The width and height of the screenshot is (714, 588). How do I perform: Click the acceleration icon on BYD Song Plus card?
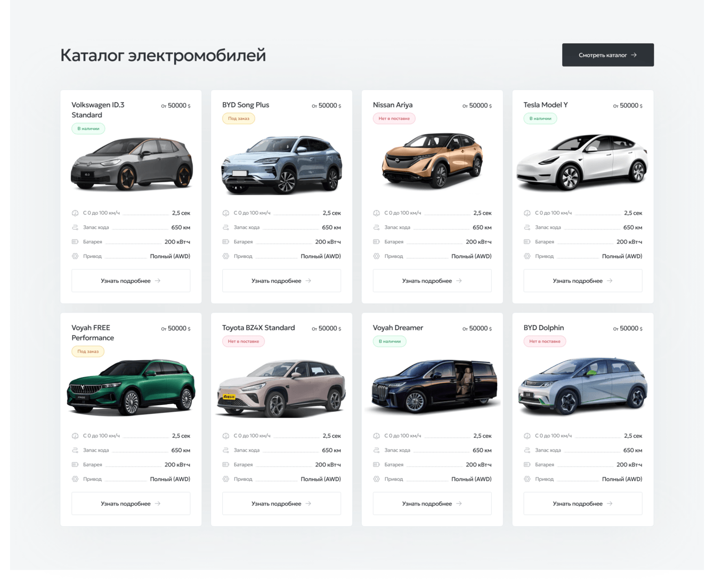(226, 213)
